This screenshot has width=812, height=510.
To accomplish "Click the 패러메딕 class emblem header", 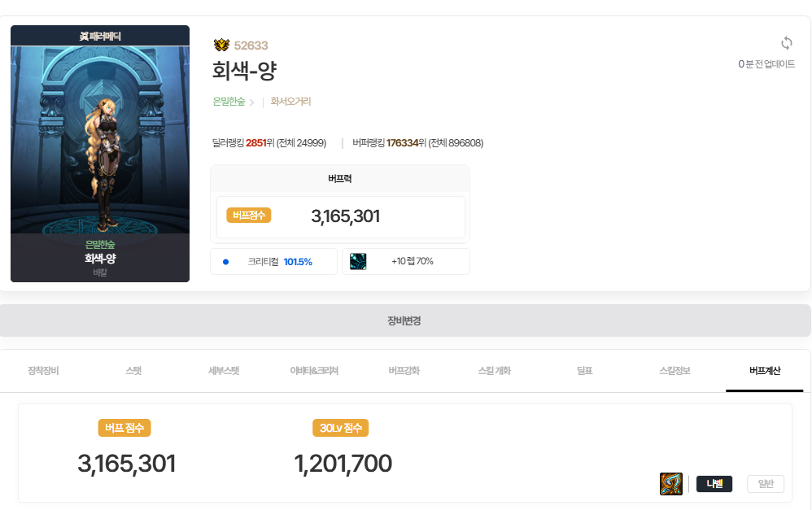I will coord(100,36).
